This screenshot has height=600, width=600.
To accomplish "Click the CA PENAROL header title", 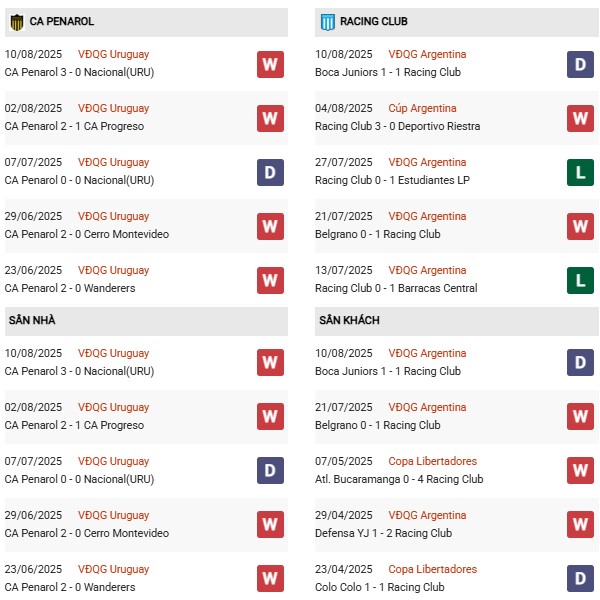I will (x=62, y=22).
